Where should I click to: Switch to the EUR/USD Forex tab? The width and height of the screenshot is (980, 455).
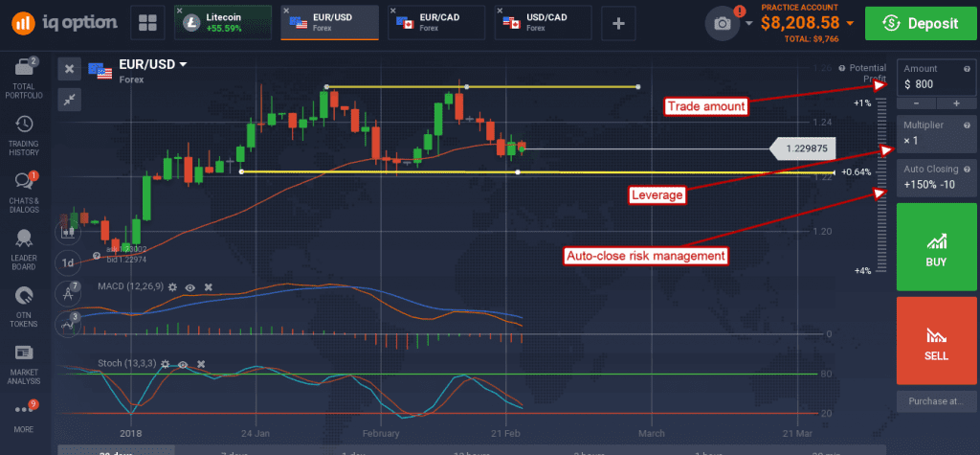coord(329,23)
